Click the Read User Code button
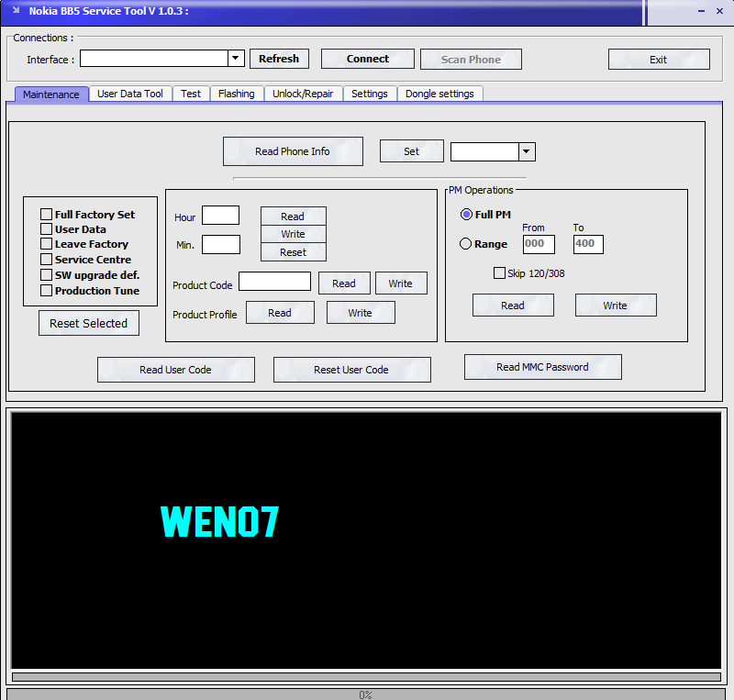Screen dimensions: 734x700 [176, 370]
